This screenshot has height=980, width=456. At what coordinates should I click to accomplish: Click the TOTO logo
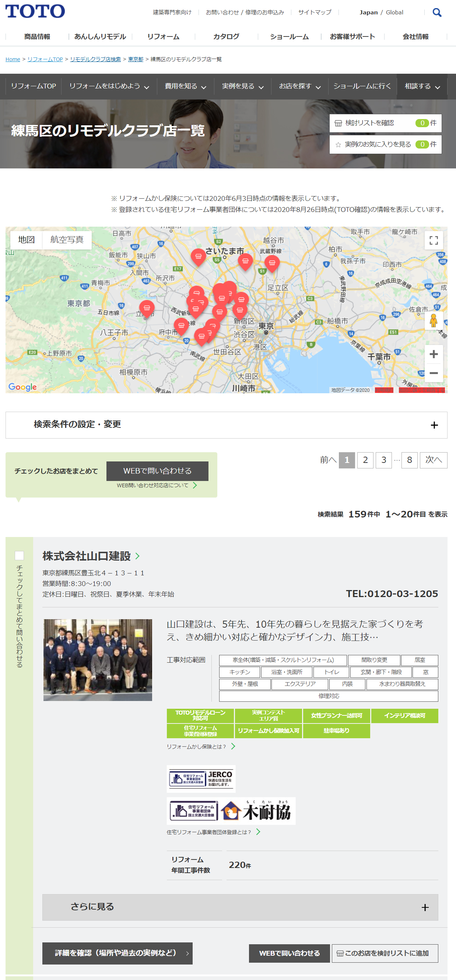[35, 11]
